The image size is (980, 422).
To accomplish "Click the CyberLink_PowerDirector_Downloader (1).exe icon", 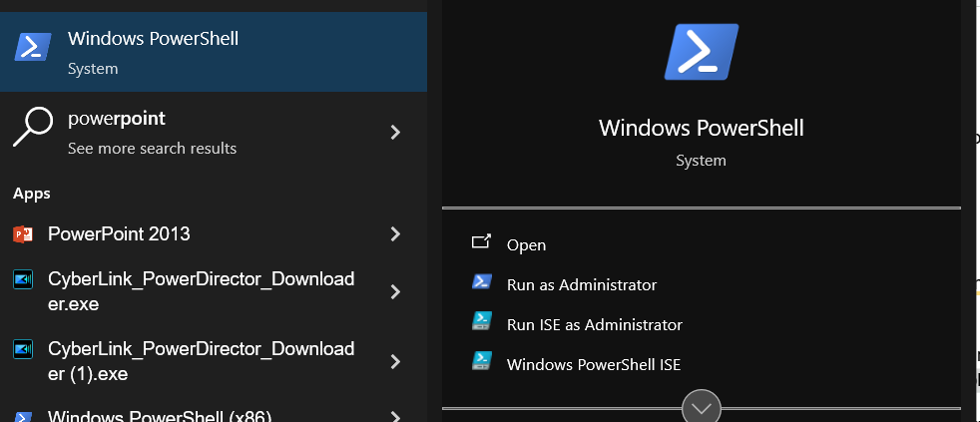I will (23, 349).
